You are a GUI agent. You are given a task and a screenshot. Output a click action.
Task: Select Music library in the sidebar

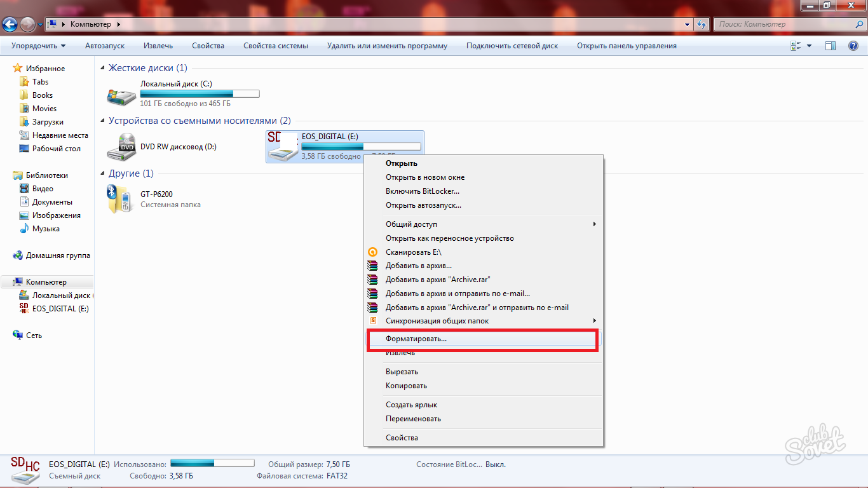(46, 229)
